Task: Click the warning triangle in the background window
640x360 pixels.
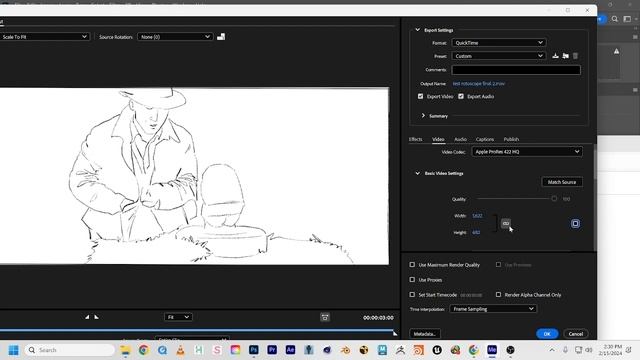Action: click(x=616, y=51)
